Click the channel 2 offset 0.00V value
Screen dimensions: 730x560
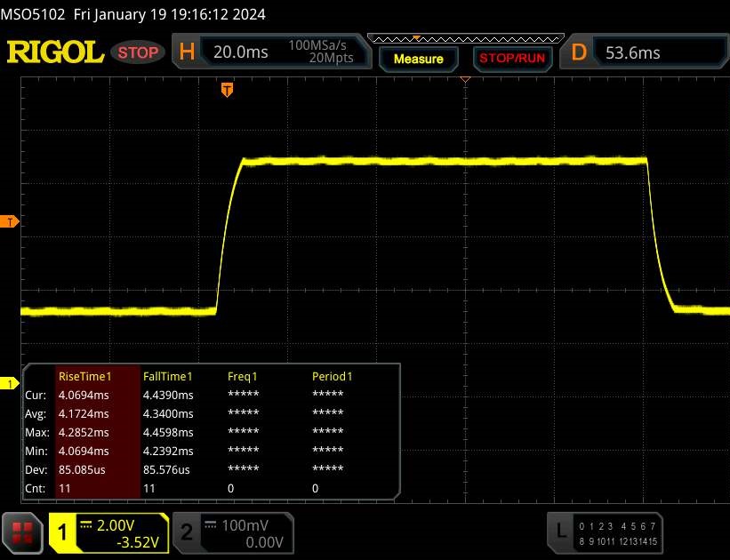tap(264, 542)
